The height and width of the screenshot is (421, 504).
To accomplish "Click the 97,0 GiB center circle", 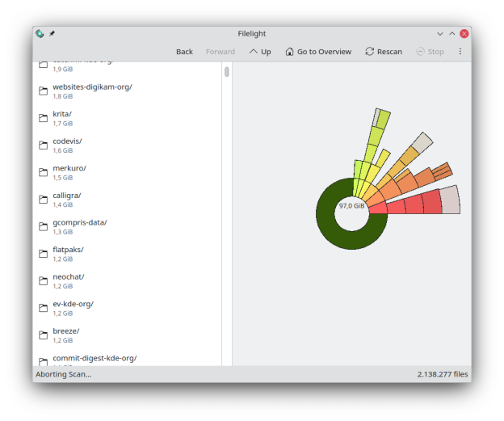I will pyautogui.click(x=351, y=206).
